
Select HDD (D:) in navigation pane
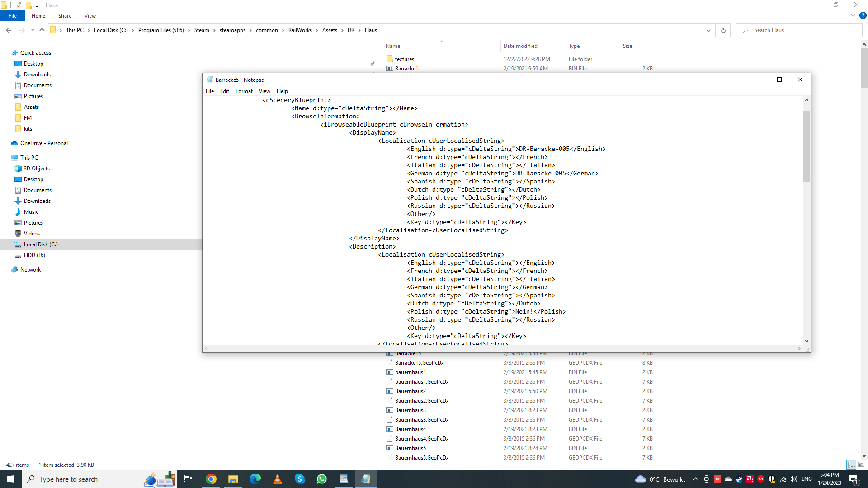[x=34, y=255]
